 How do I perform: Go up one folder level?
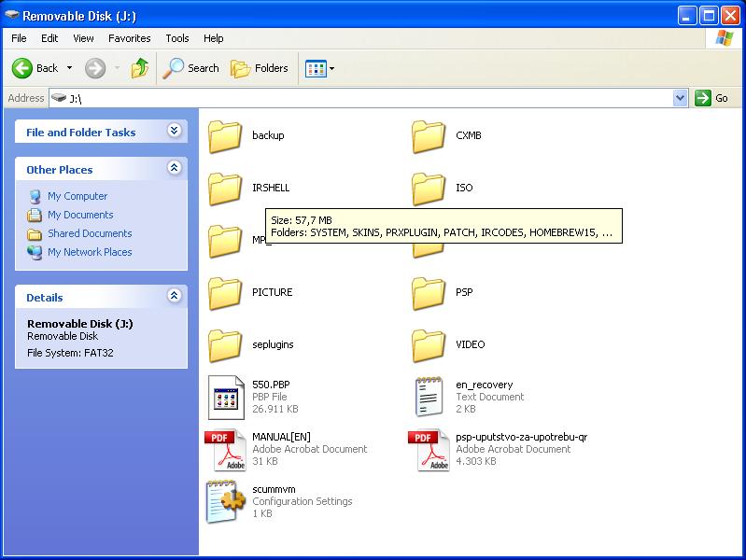pyautogui.click(x=140, y=68)
